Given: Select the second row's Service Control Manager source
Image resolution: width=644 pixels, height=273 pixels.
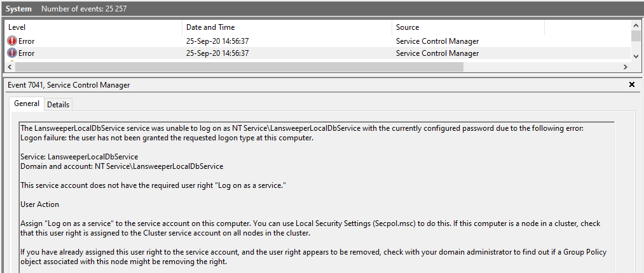Looking at the screenshot, I should pyautogui.click(x=437, y=53).
